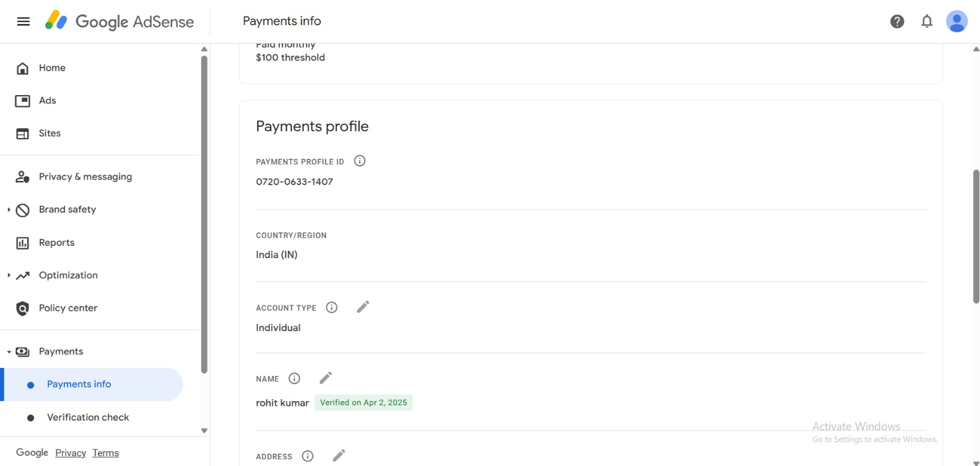
Task: Click the edit pencil beside Address
Action: click(339, 456)
